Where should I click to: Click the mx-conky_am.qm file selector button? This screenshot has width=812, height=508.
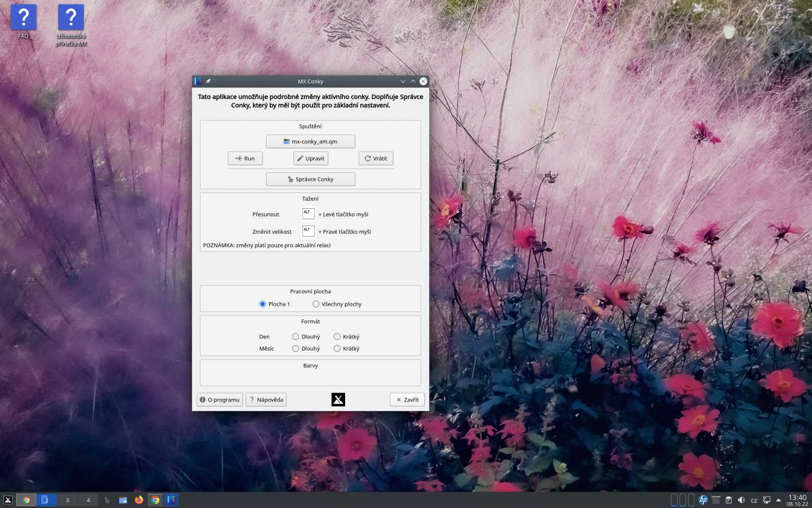(x=311, y=141)
